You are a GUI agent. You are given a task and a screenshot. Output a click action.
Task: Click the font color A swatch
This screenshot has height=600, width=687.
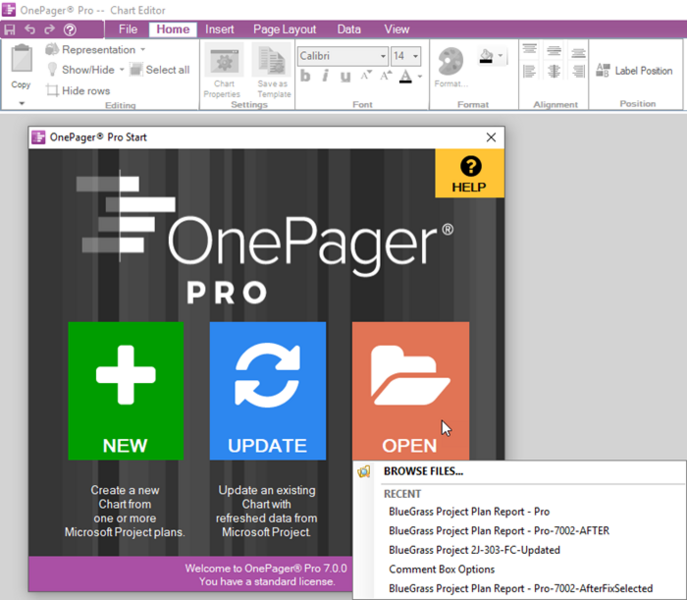click(406, 76)
